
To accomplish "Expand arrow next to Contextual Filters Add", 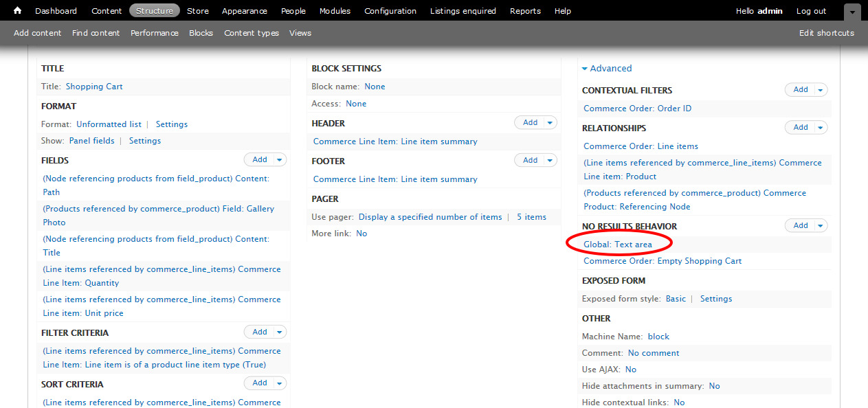I will click(x=821, y=89).
